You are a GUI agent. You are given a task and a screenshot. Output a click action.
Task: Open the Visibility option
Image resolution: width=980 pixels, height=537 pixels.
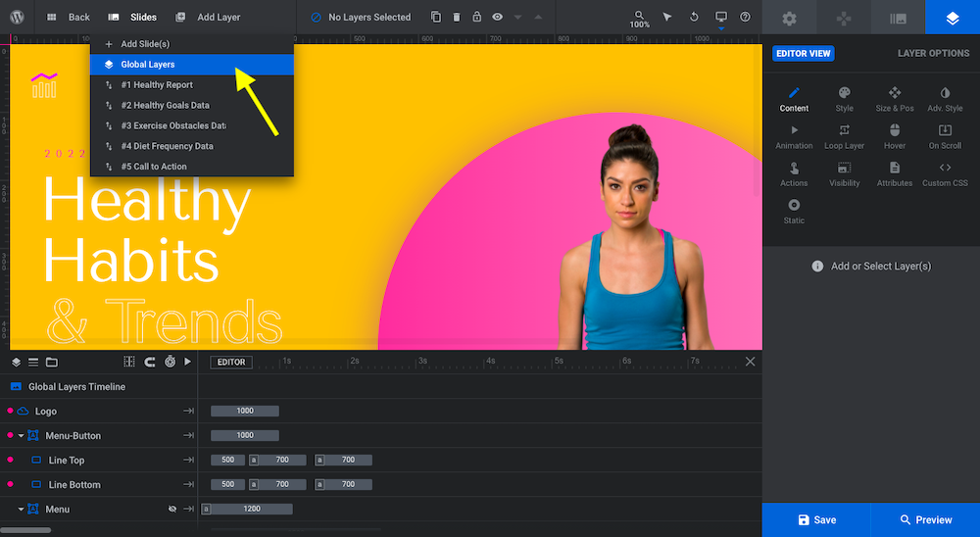845,174
